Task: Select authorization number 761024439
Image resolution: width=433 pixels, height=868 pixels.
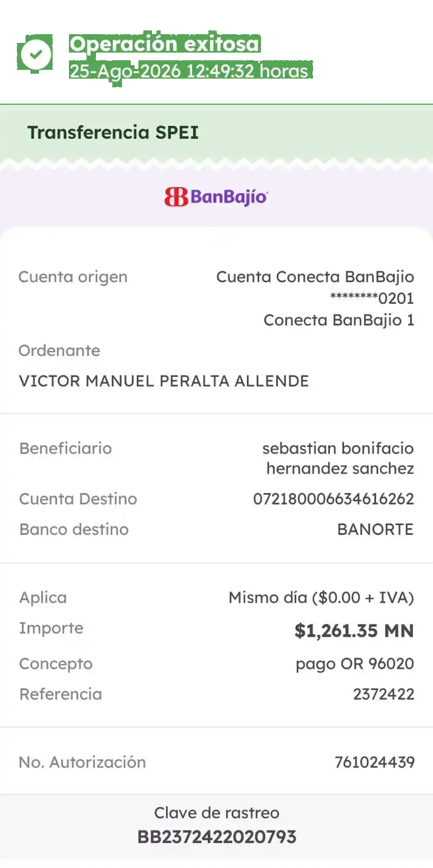Action: [x=374, y=762]
